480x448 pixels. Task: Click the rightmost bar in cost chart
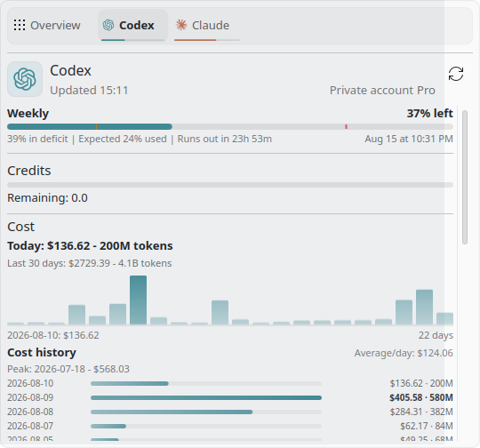coord(444,319)
